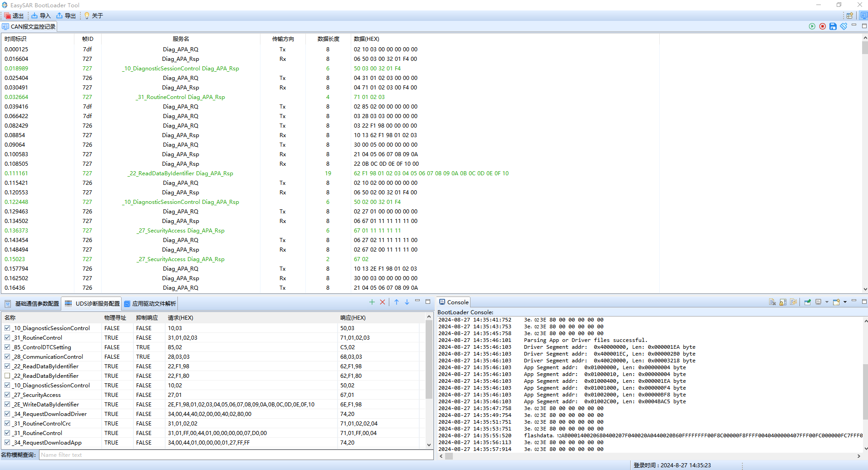Stop CAN monitoring with red record icon
This screenshot has width=868, height=470.
click(x=823, y=26)
